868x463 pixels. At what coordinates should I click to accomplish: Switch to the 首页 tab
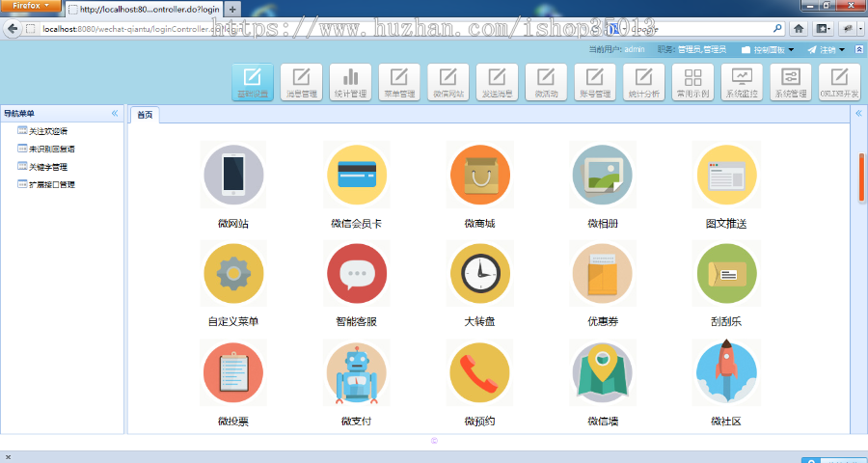point(145,115)
